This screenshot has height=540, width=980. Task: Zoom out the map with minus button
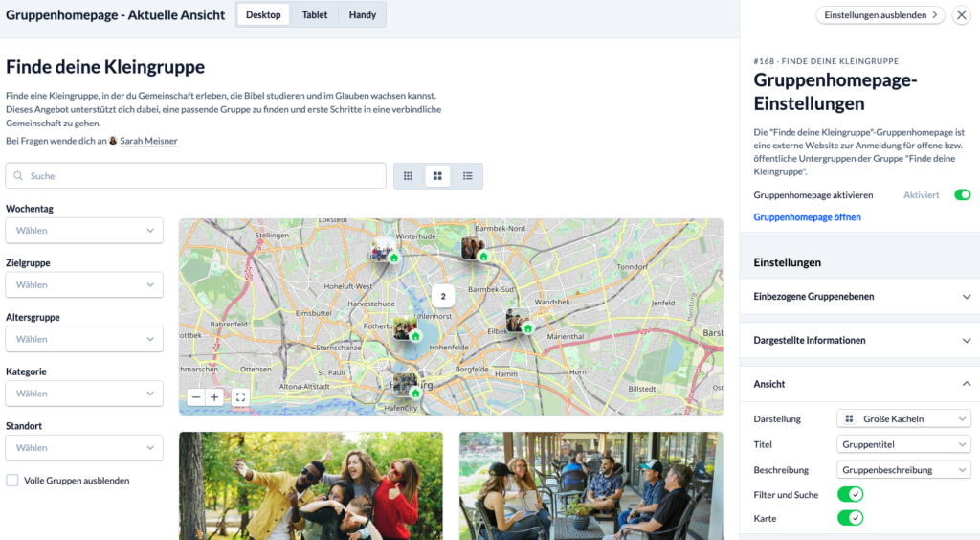pos(196,397)
